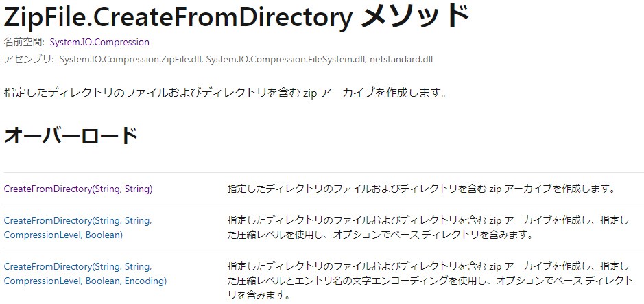Viewport: 644px width, 304px height.
Task: Click the netstandard.dll assembly name
Action: (x=401, y=59)
